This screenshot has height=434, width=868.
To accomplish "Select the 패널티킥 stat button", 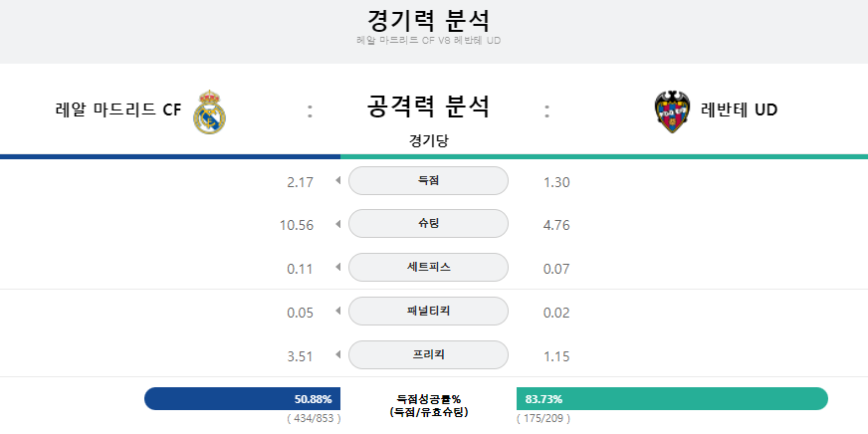I will pos(428,312).
